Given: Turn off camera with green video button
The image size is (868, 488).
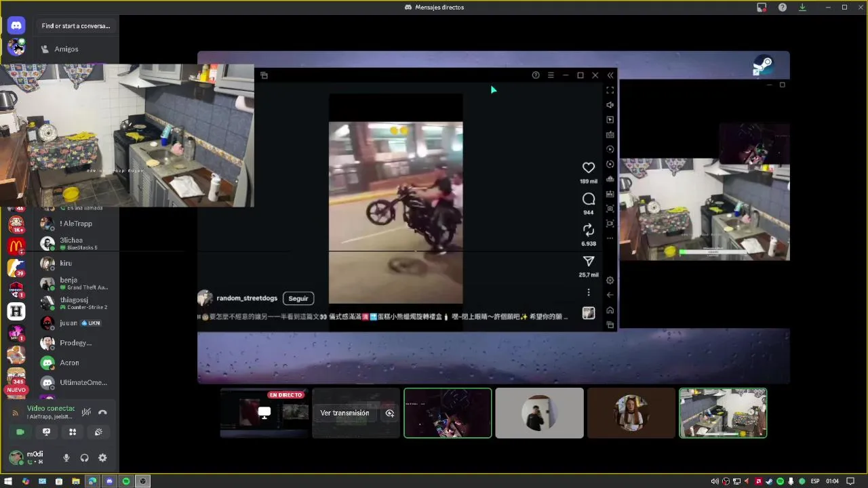Looking at the screenshot, I should [x=20, y=432].
